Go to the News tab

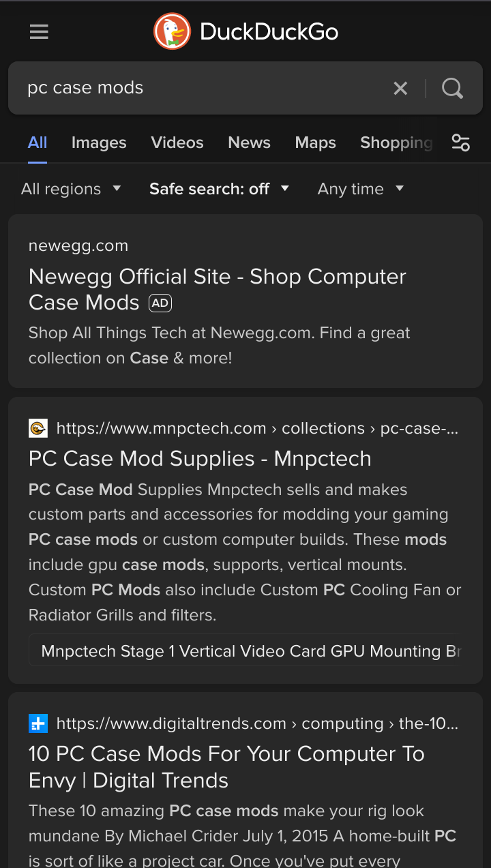[x=249, y=143]
